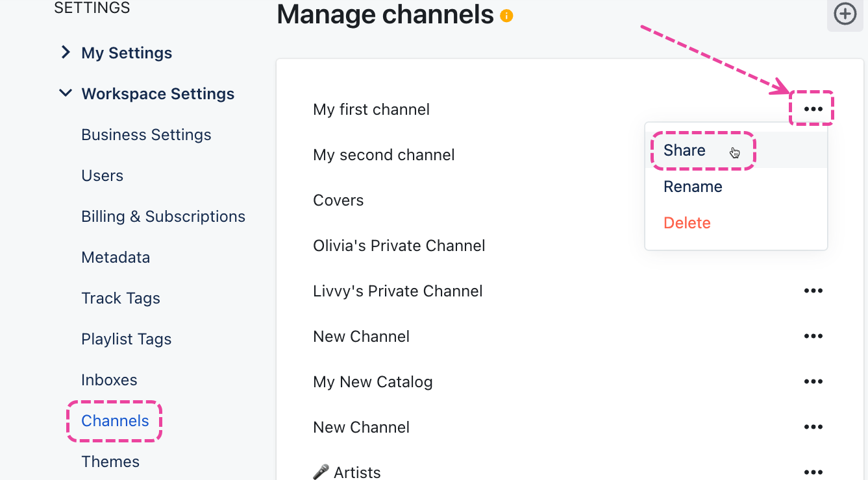Image resolution: width=868 pixels, height=480 pixels.
Task: Go to Inboxes settings
Action: coord(109,380)
